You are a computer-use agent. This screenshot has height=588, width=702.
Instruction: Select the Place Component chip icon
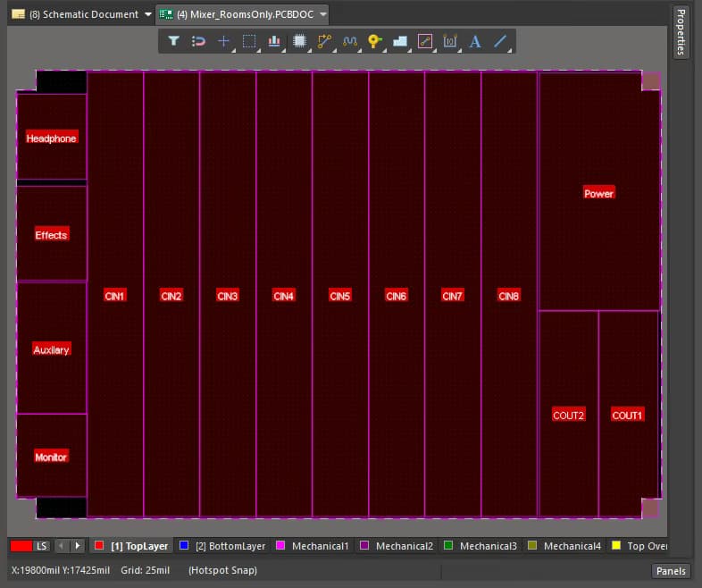pos(299,41)
